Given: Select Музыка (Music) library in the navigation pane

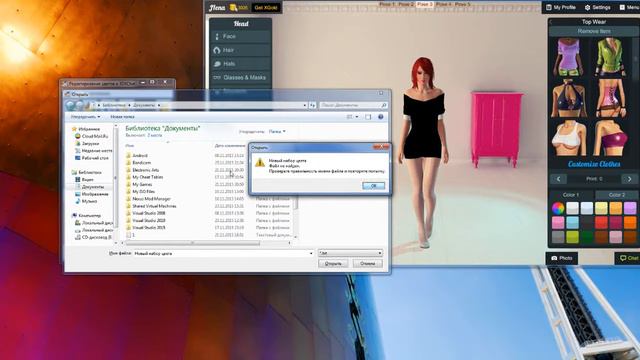Looking at the screenshot, I should [x=89, y=201].
